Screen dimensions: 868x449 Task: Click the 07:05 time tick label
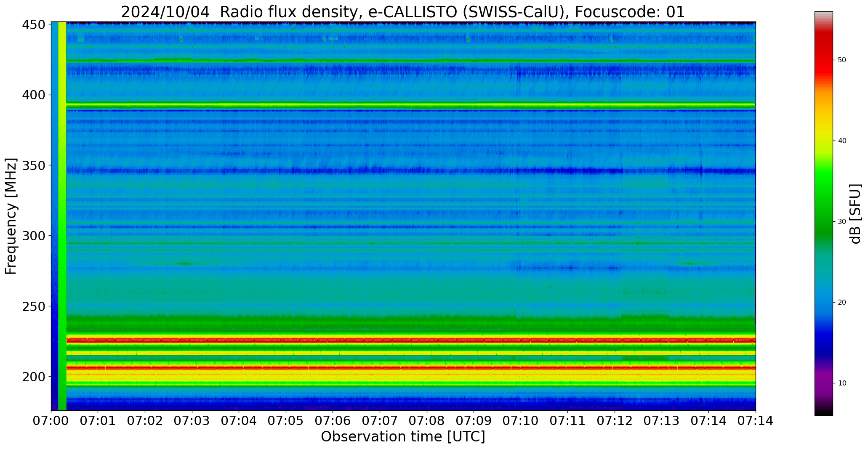[286, 421]
